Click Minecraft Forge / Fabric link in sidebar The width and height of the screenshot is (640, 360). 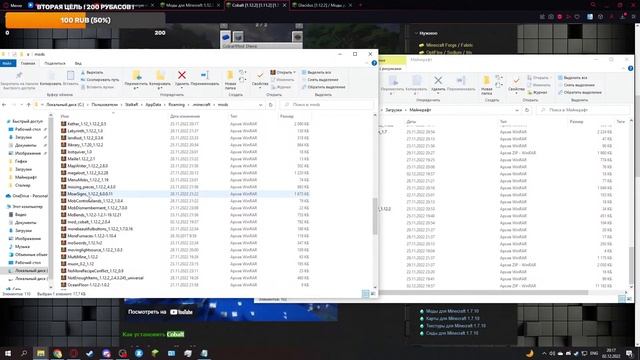tap(449, 45)
